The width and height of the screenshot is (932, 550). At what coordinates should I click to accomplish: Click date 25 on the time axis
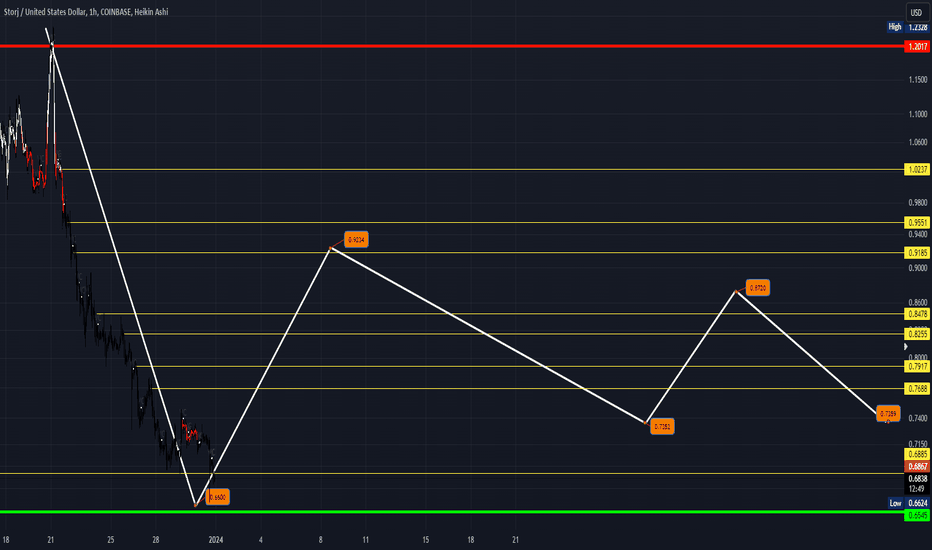(x=111, y=540)
